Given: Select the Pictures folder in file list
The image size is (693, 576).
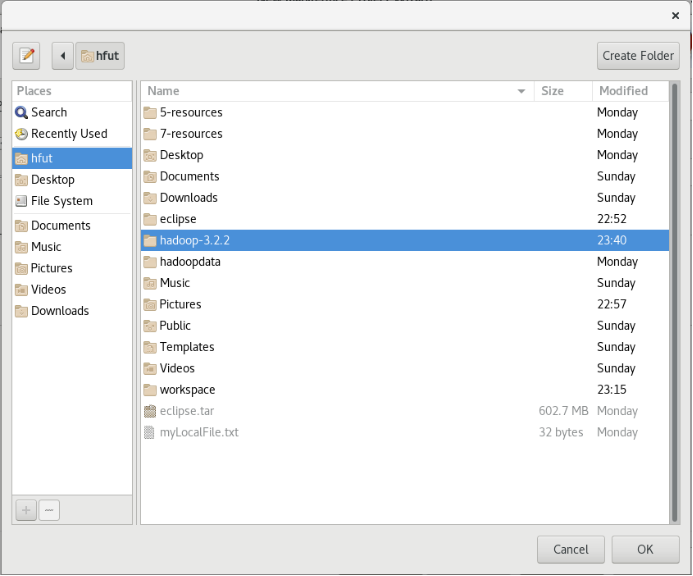Looking at the screenshot, I should coord(405,304).
